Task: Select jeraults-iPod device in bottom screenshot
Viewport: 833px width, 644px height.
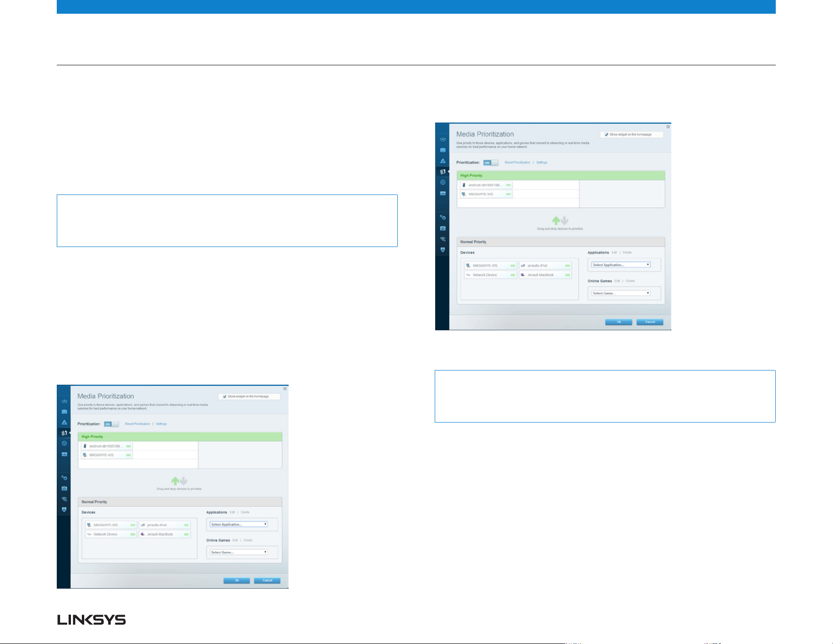Action: [x=165, y=525]
